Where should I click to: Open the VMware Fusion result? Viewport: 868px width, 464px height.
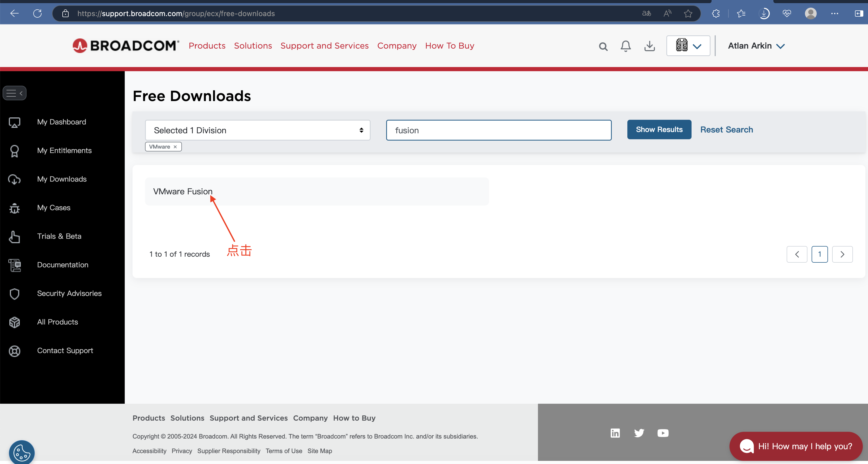pyautogui.click(x=183, y=191)
